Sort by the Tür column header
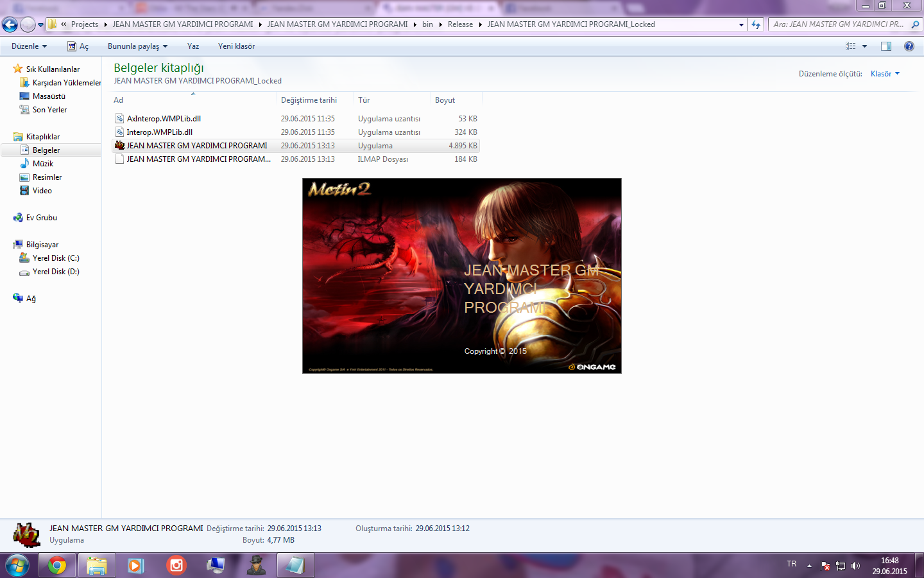This screenshot has width=924, height=578. pyautogui.click(x=392, y=100)
